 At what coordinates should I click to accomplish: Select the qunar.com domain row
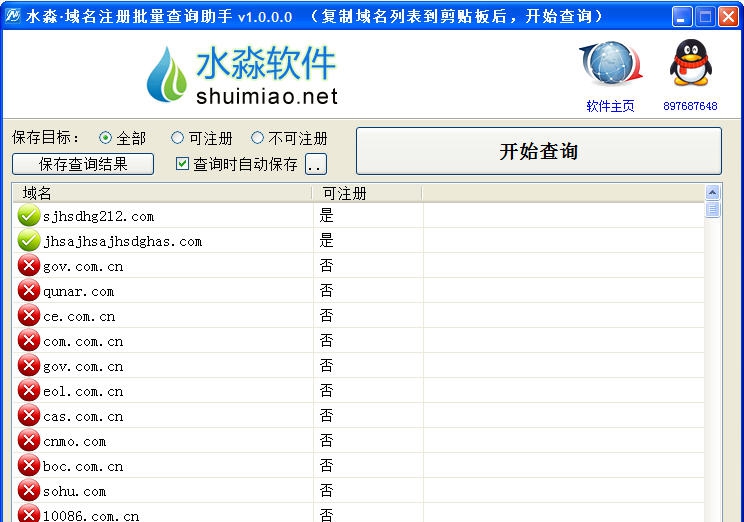pos(359,290)
